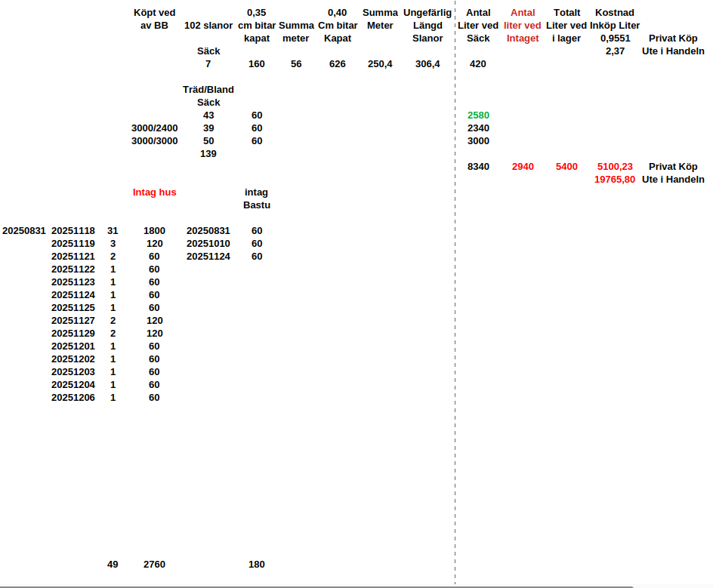Click the 1800 liters cell
The image size is (713, 588).
pos(154,231)
